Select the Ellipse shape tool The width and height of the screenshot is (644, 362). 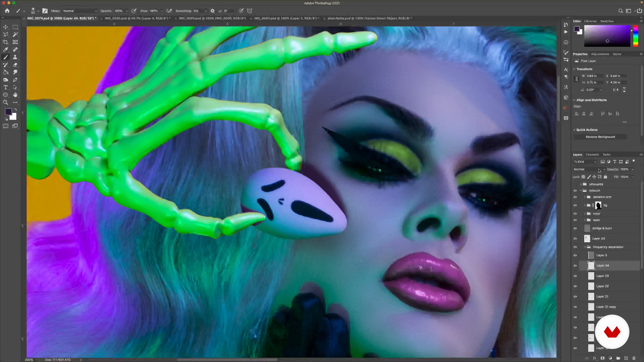click(6, 95)
